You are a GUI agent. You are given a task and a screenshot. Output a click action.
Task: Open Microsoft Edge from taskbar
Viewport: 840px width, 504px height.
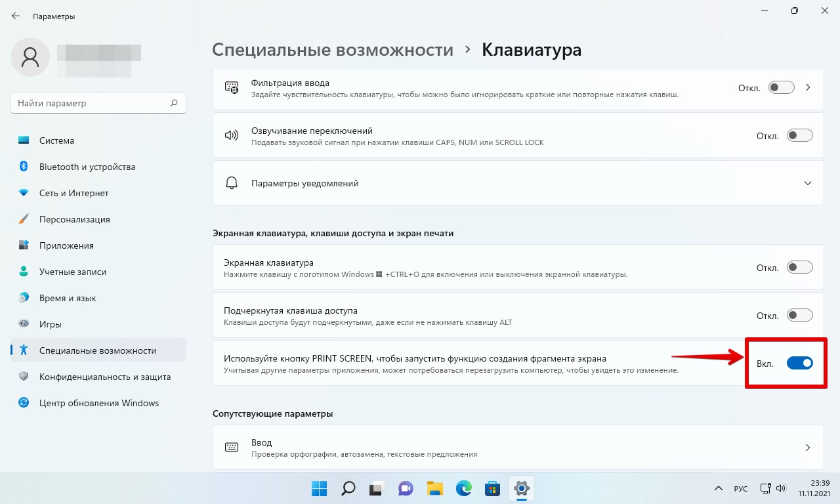463,488
